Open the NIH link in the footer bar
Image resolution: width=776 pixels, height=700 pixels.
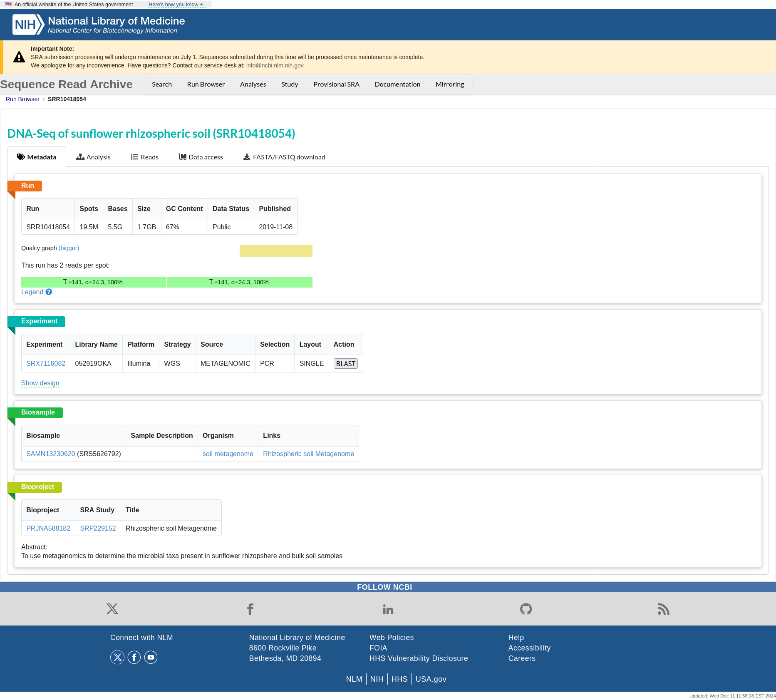[x=377, y=679]
